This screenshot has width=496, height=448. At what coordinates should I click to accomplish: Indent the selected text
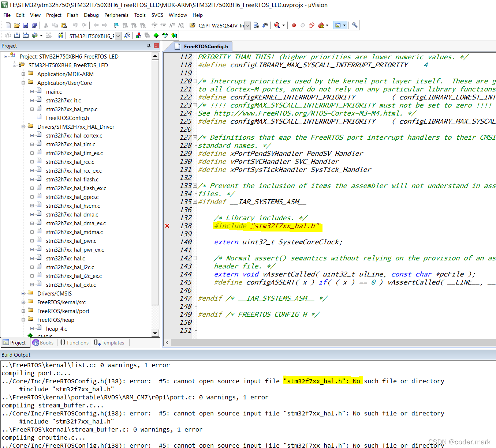point(155,25)
